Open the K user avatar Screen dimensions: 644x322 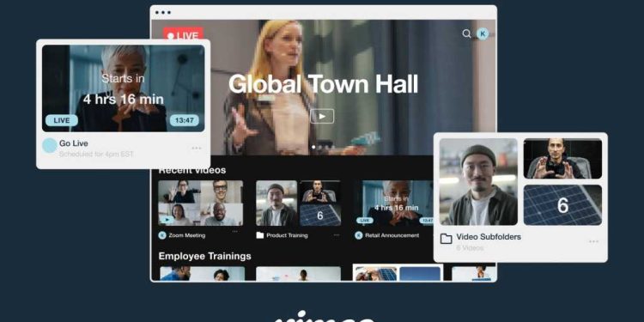(x=483, y=33)
